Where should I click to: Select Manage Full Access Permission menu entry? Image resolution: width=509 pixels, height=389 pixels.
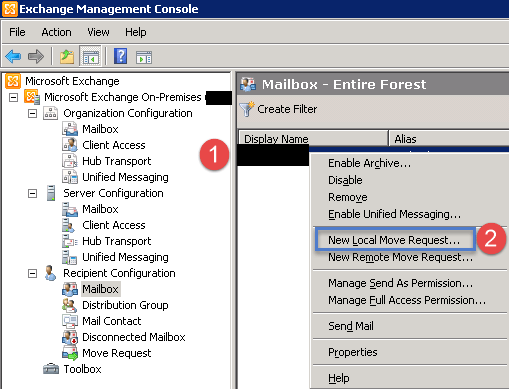coord(407,300)
